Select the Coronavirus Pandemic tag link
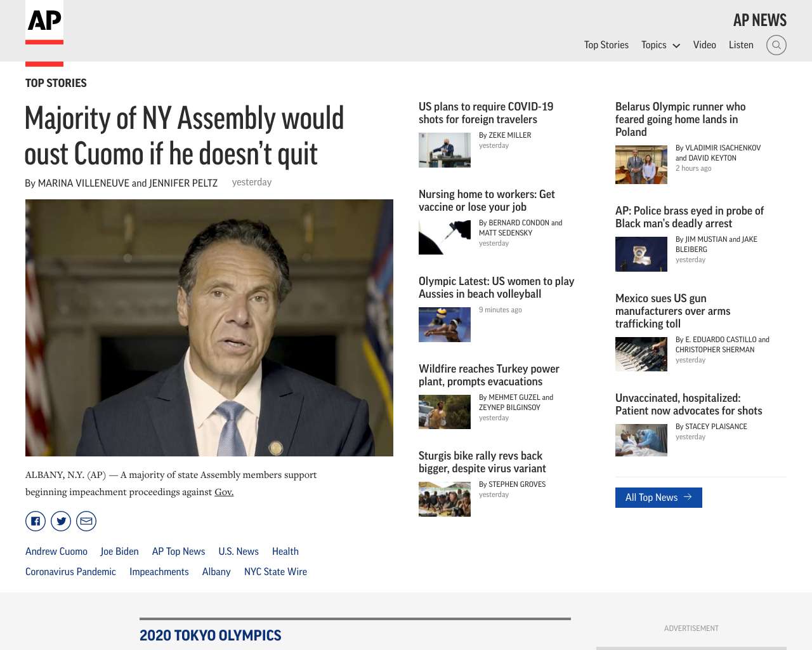Image resolution: width=812 pixels, height=650 pixels. 70,572
